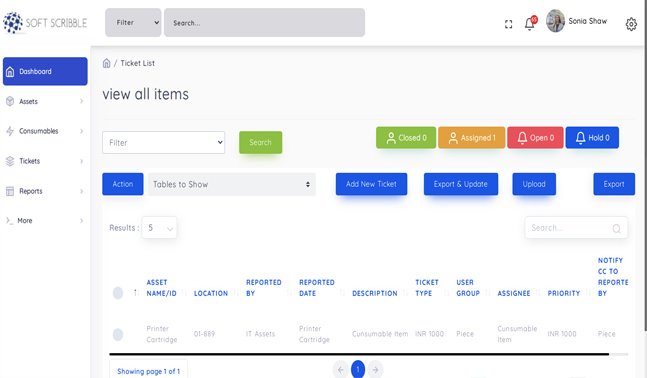Click IT Assets cell in row
The height and width of the screenshot is (378, 647).
[260, 334]
